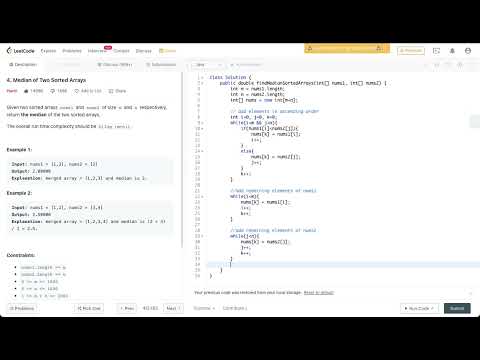Open the Interview nav item
480x360 pixels.
point(97,51)
